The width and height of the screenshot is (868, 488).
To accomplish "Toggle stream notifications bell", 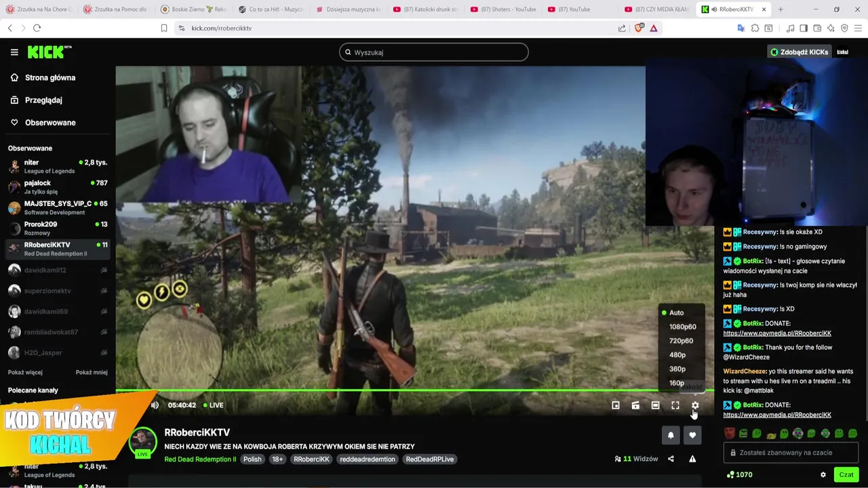I will coord(671,435).
